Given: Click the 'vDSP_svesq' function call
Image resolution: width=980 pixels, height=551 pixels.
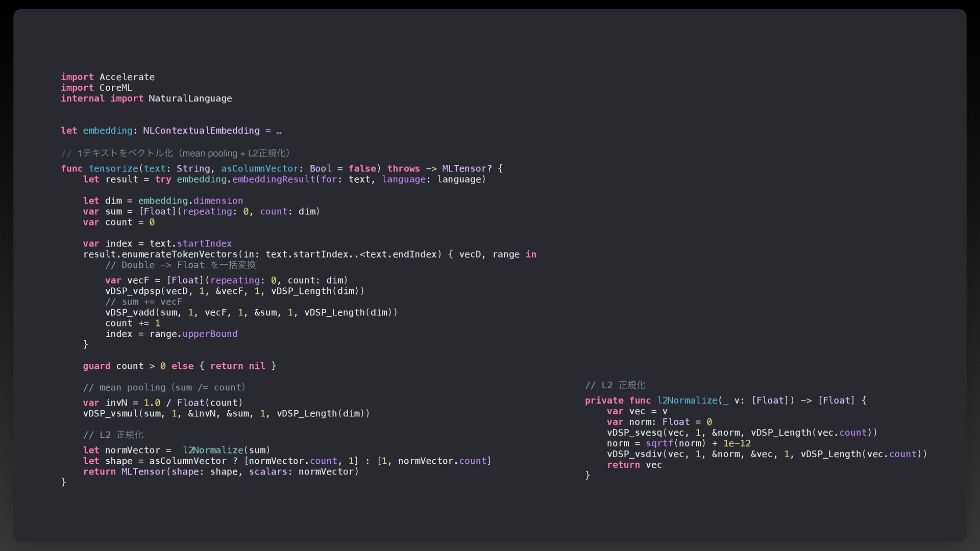Looking at the screenshot, I should point(634,433).
